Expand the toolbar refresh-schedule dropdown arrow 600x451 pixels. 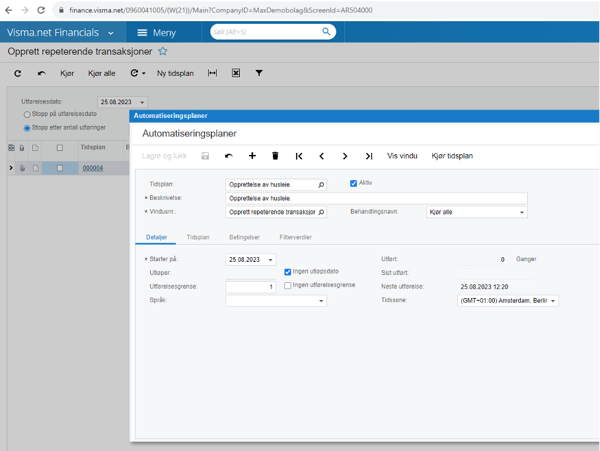144,73
